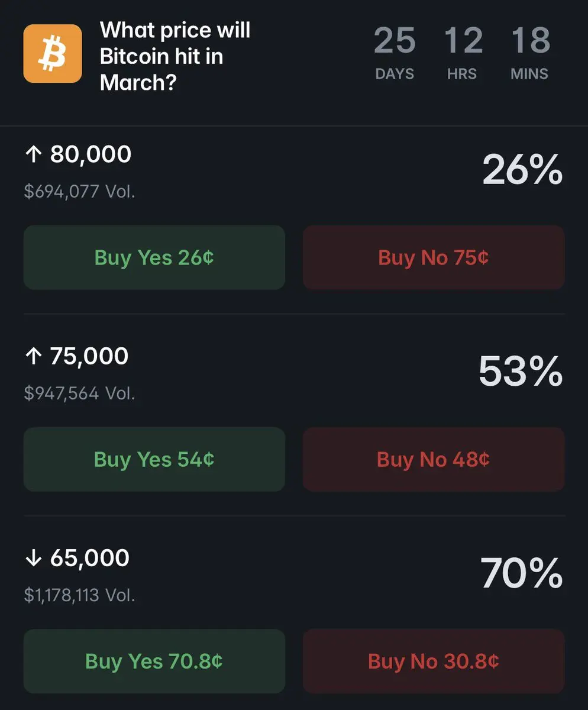Buy No at 75¢ for 80,000
588x710 pixels.
click(x=434, y=257)
